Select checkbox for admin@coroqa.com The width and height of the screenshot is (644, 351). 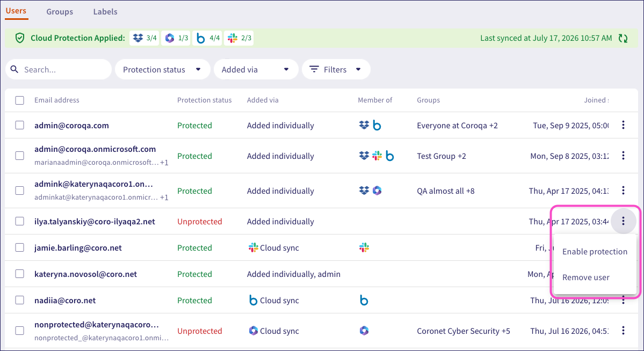tap(20, 125)
